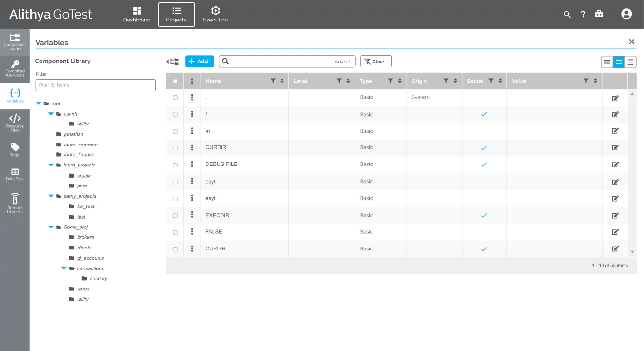Click the Add variable button

coord(199,61)
